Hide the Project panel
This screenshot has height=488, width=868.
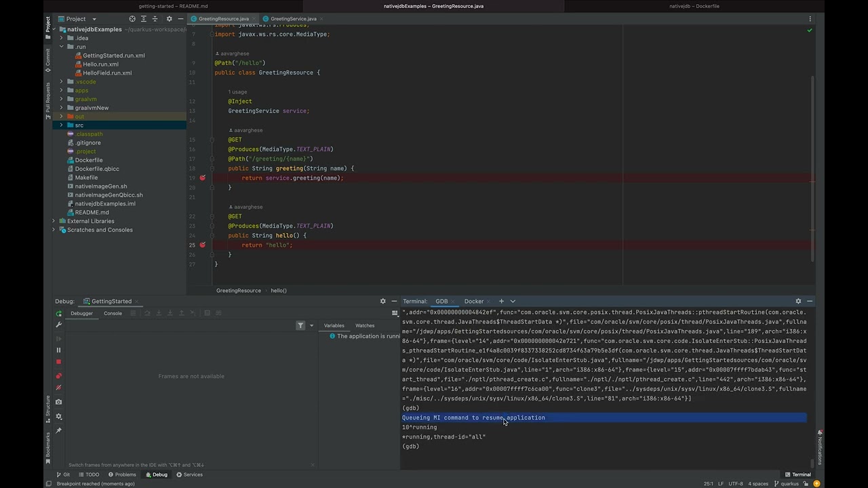180,19
